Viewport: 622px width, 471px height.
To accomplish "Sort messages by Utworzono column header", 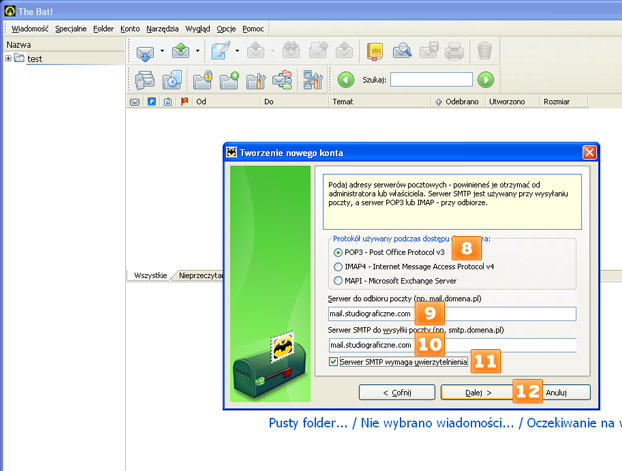I will click(x=513, y=102).
